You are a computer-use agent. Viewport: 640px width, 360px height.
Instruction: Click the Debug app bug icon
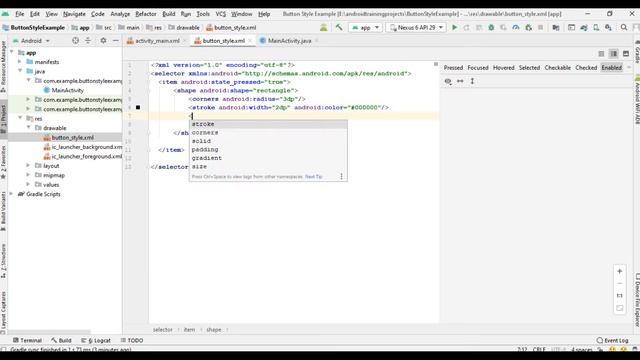[491, 27]
